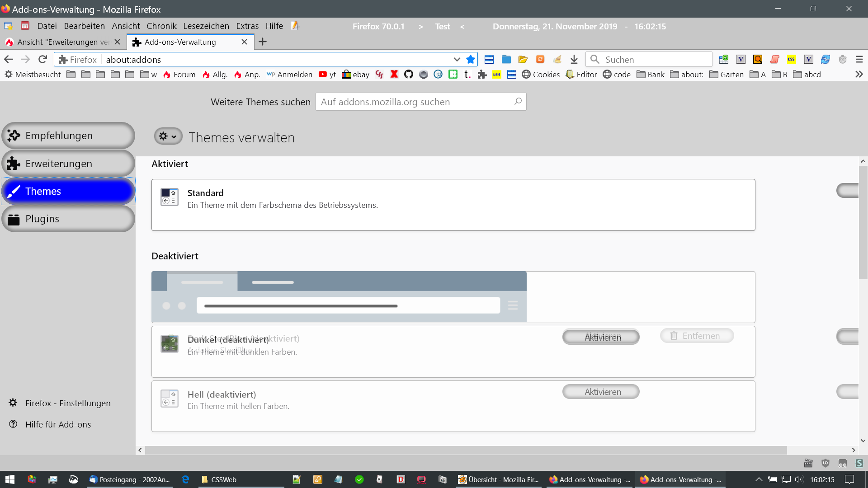
Task: Click the downloads arrow icon
Action: [x=574, y=59]
